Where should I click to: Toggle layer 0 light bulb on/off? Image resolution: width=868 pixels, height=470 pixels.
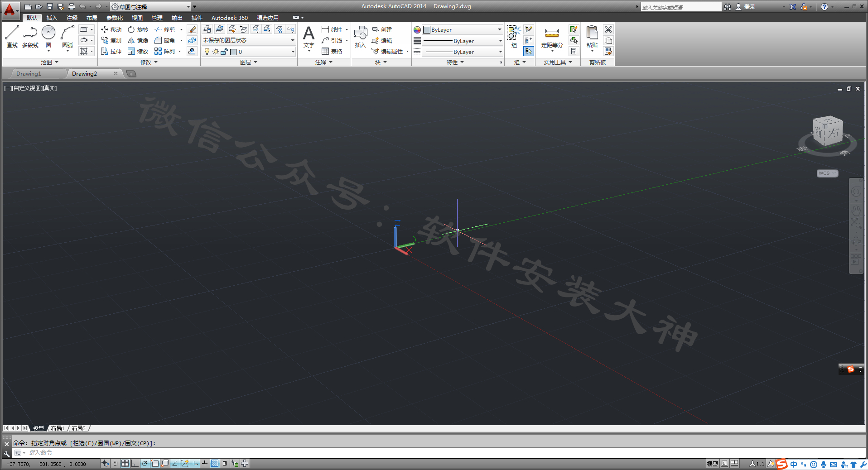207,52
